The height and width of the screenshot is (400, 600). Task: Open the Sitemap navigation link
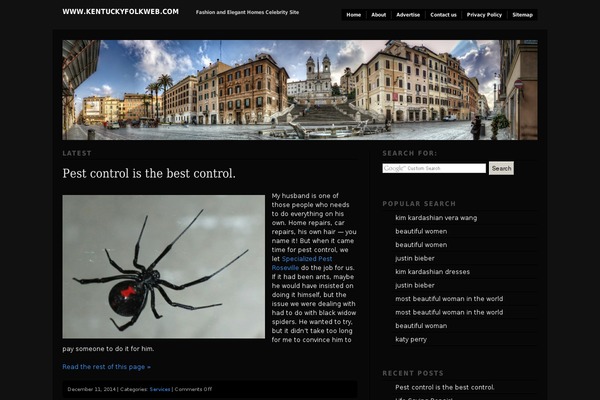(x=522, y=15)
